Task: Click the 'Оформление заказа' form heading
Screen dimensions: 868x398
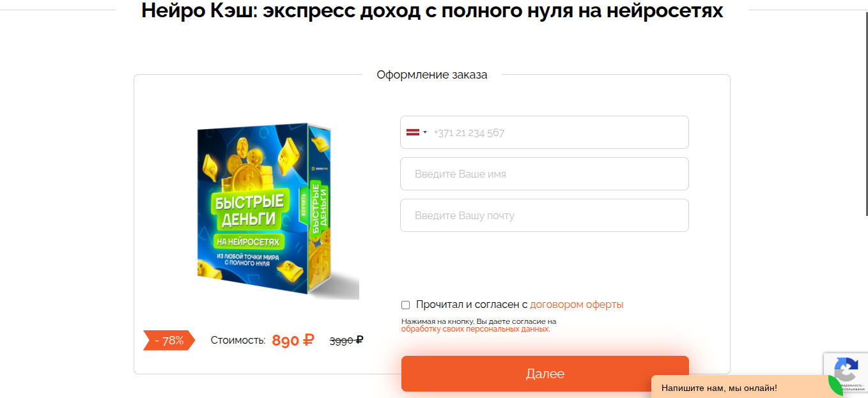Action: click(x=433, y=74)
